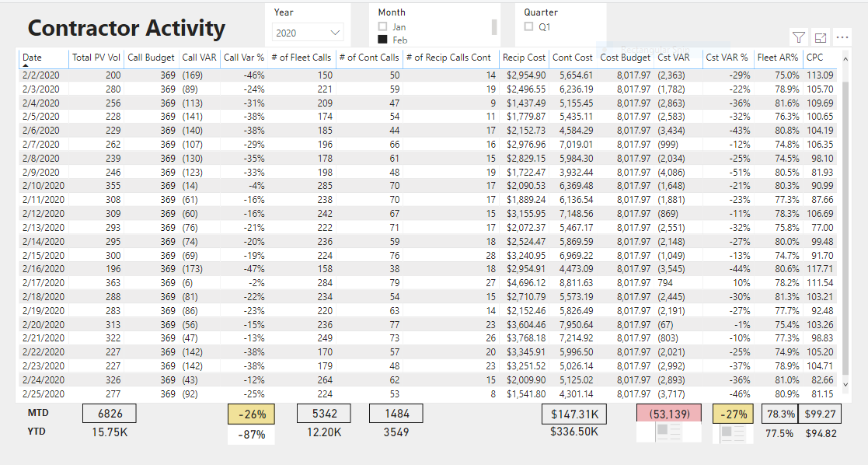This screenshot has height=465, width=868.
Task: Open the visual filter icon
Action: pos(798,37)
